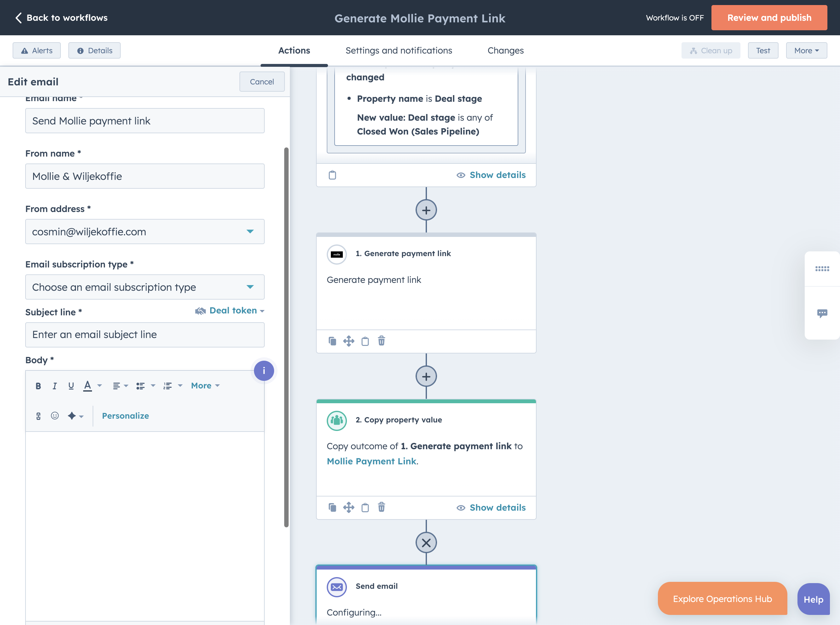Toggle underline formatting in body editor

(x=71, y=386)
